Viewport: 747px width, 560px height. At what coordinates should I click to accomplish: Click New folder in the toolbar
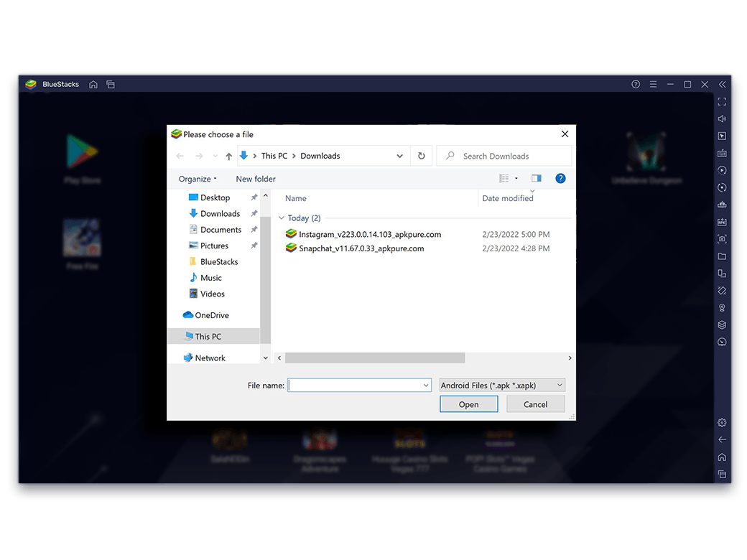[256, 179]
